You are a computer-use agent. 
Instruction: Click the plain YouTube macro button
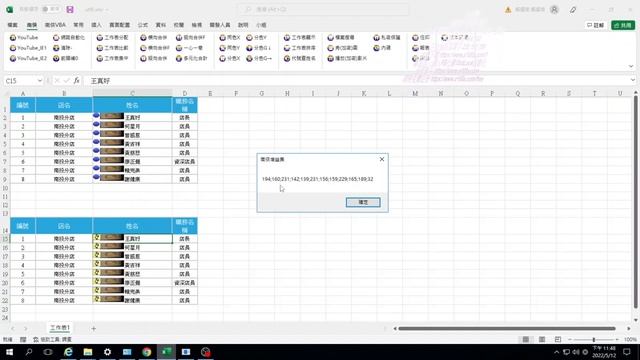click(24, 38)
